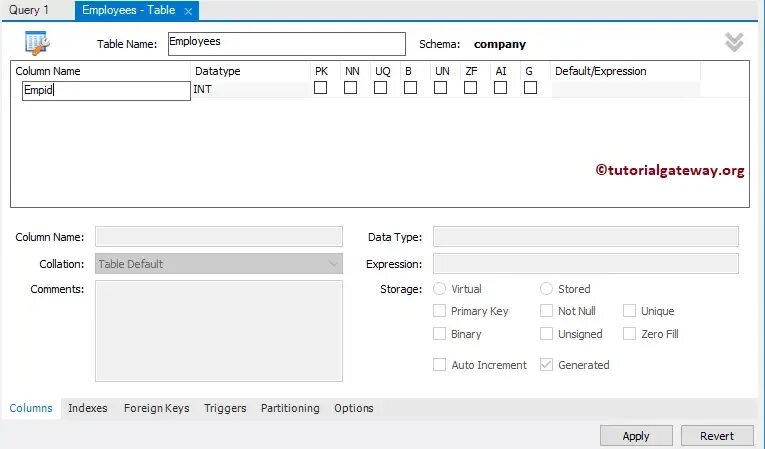Click the Expression detail field
The image size is (765, 449).
585,264
